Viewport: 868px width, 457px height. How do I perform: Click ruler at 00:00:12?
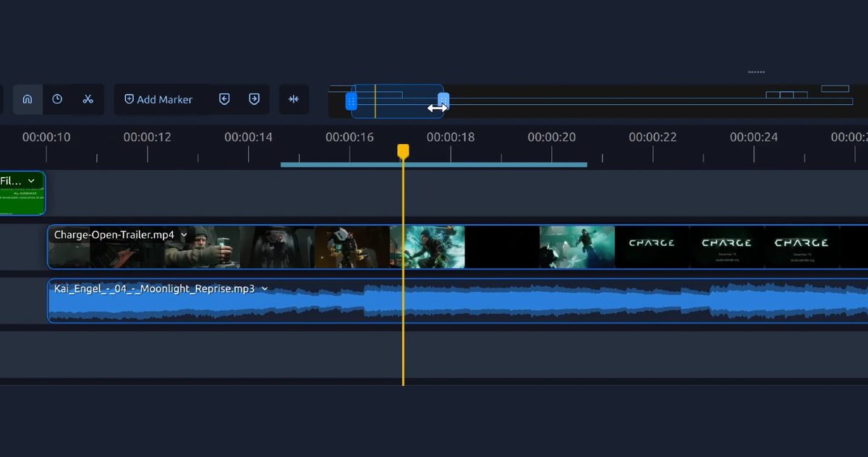148,137
